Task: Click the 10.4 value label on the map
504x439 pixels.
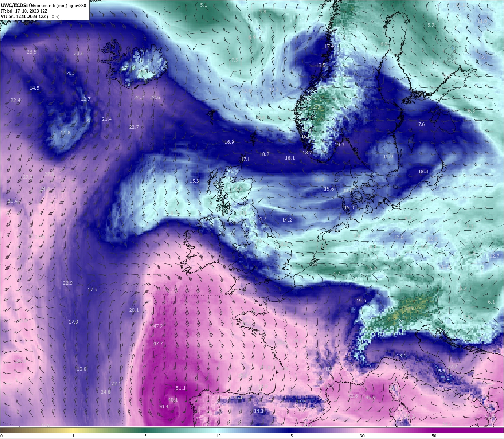Action: click(440, 370)
